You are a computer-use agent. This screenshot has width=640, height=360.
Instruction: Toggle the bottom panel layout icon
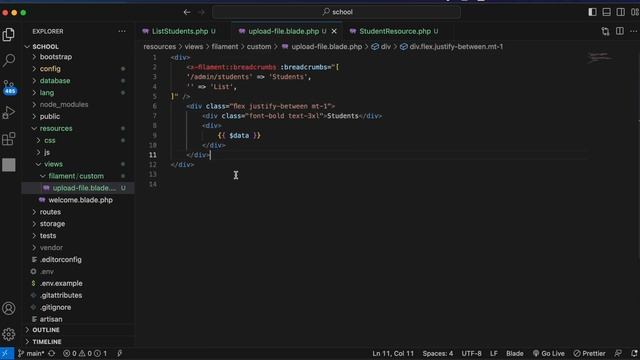(607, 12)
